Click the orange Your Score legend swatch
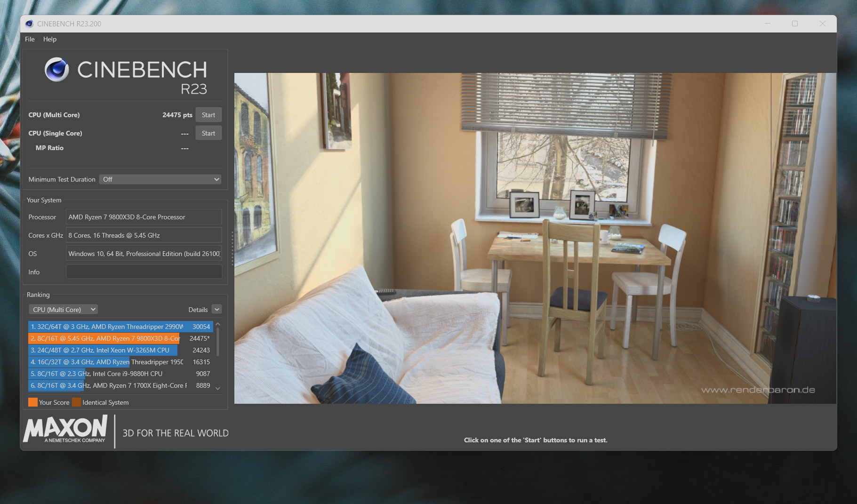 [33, 402]
